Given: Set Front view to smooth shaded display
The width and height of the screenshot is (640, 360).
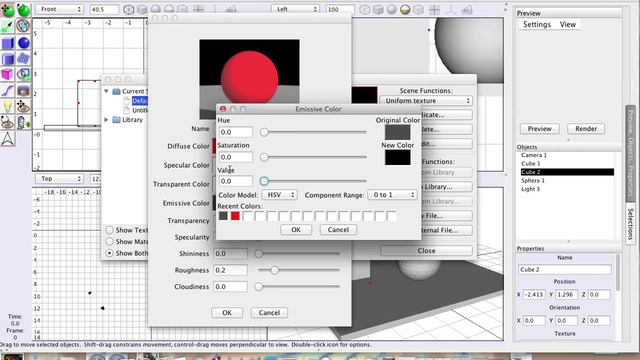Looking at the screenshot, I should [156, 9].
